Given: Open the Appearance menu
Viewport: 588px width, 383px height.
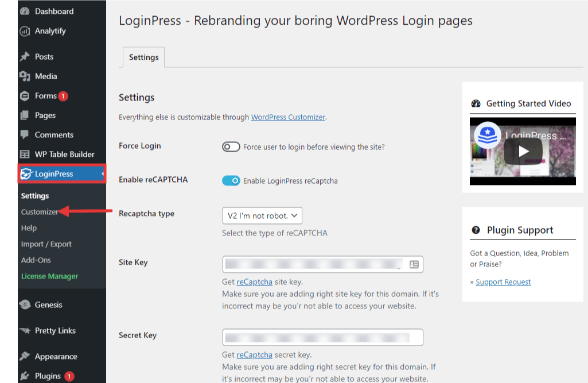Looking at the screenshot, I should 56,357.
